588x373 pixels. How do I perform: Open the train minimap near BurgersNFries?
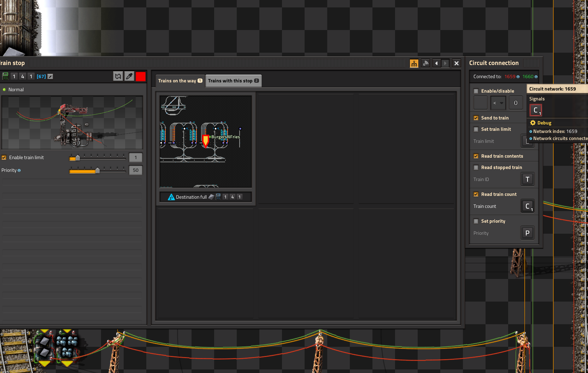coord(206,141)
